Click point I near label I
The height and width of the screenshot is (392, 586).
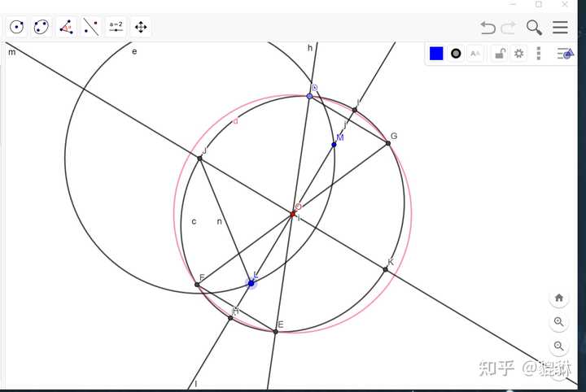(x=355, y=110)
